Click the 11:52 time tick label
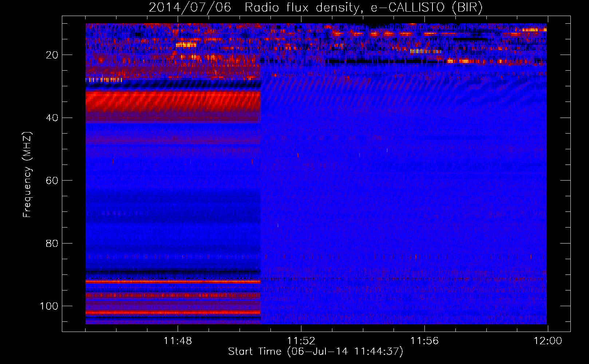Screen dimensions: 589x364 [301, 341]
